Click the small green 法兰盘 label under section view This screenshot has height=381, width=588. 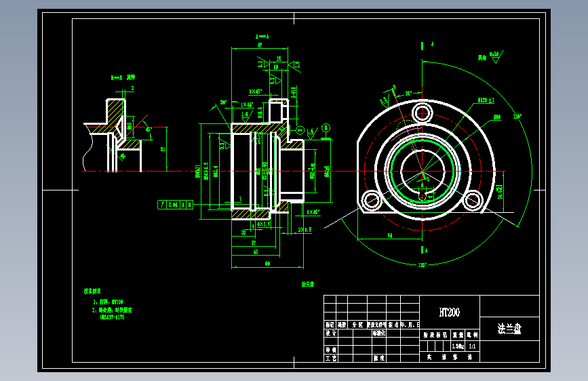(308, 284)
